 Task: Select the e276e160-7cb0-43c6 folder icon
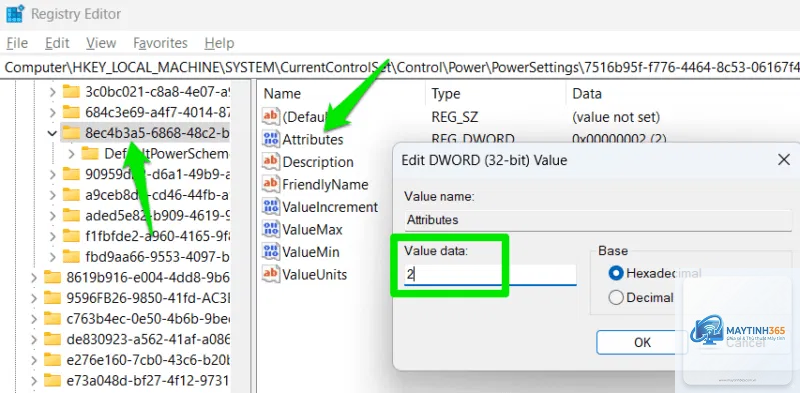53,359
